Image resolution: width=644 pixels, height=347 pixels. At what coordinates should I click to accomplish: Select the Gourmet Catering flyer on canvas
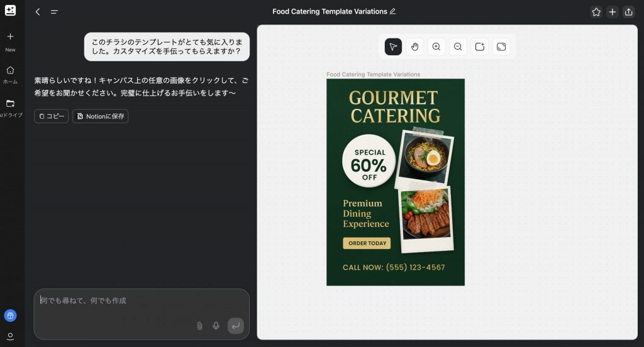coord(395,182)
